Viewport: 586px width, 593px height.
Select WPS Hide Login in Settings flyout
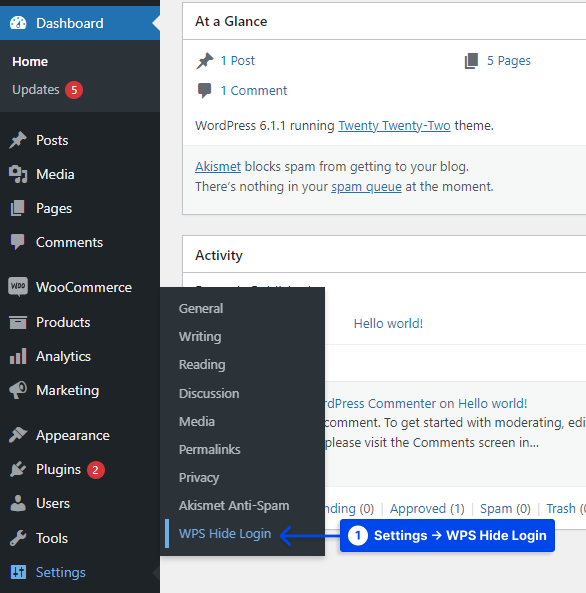(225, 534)
